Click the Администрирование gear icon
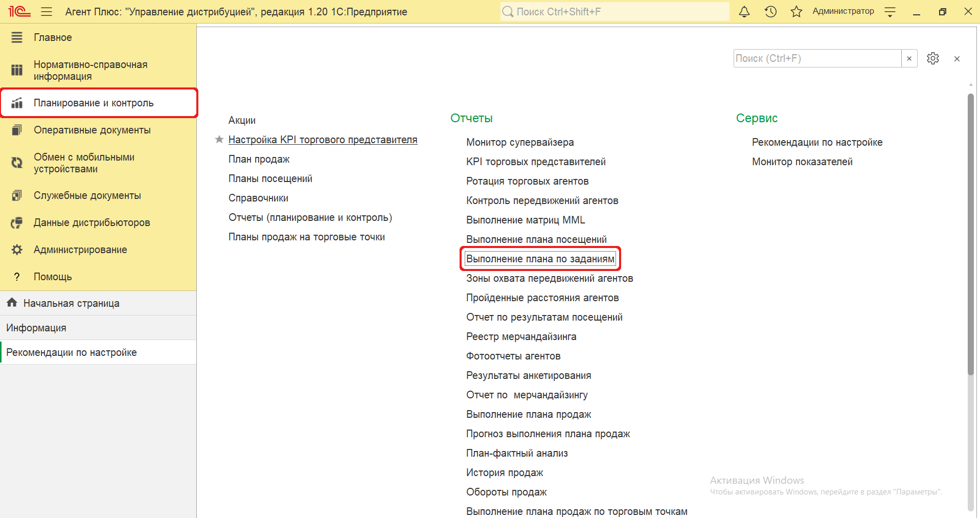 (x=17, y=250)
